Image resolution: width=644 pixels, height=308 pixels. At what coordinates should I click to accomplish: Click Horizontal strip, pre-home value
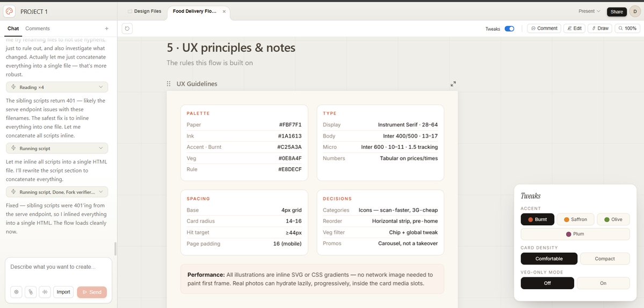pyautogui.click(x=405, y=221)
